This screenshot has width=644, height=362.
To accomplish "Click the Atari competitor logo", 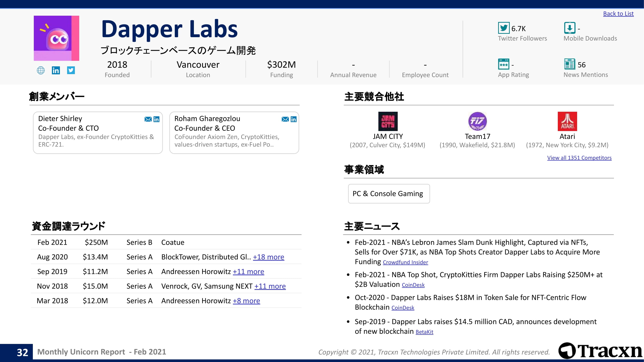I will (x=567, y=121).
